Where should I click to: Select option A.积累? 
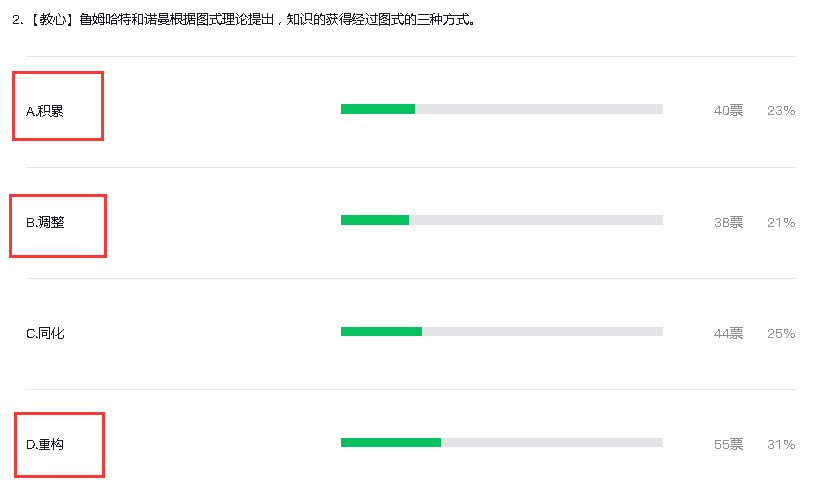(x=45, y=111)
